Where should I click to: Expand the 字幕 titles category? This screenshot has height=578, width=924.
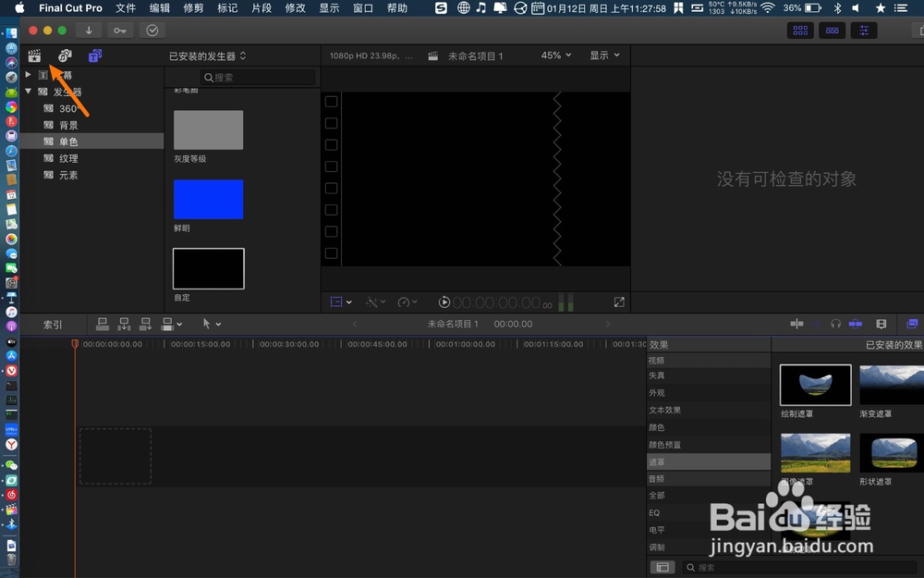[x=28, y=75]
